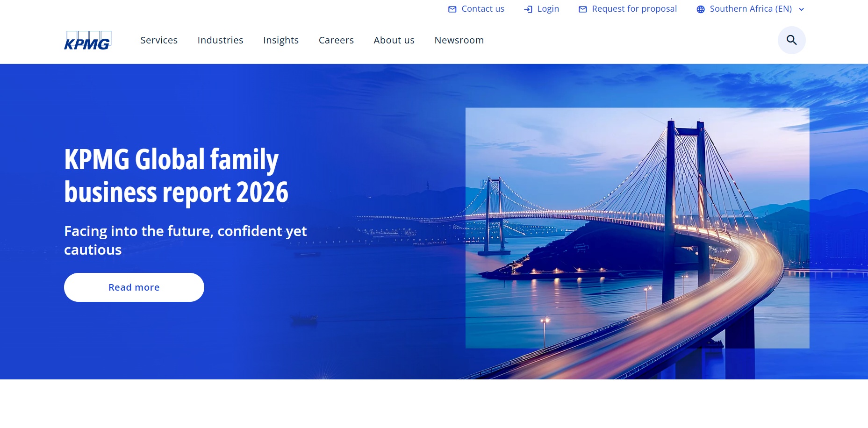This screenshot has height=428, width=868.
Task: Open the Careers menu
Action: tap(336, 40)
